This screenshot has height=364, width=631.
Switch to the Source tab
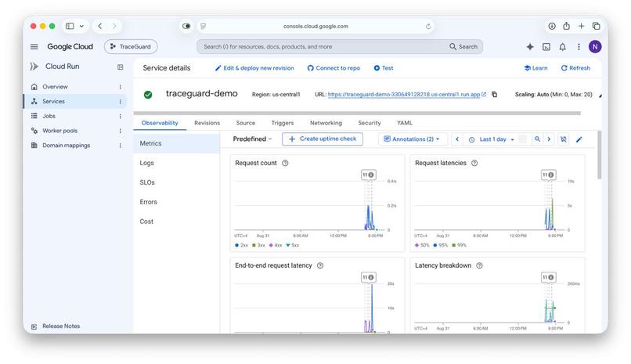click(246, 123)
